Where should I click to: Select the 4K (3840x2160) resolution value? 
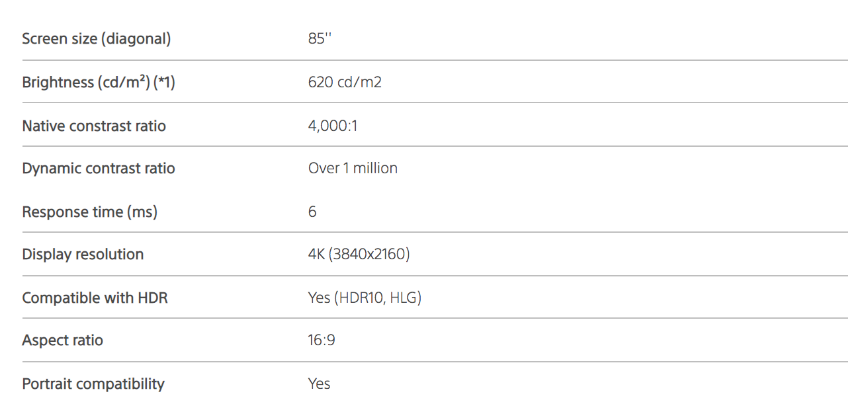[x=359, y=255]
